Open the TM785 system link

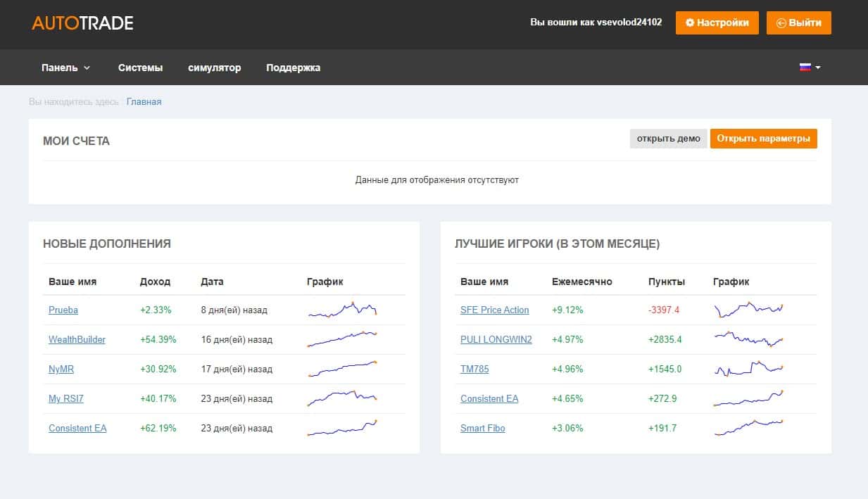pos(474,369)
